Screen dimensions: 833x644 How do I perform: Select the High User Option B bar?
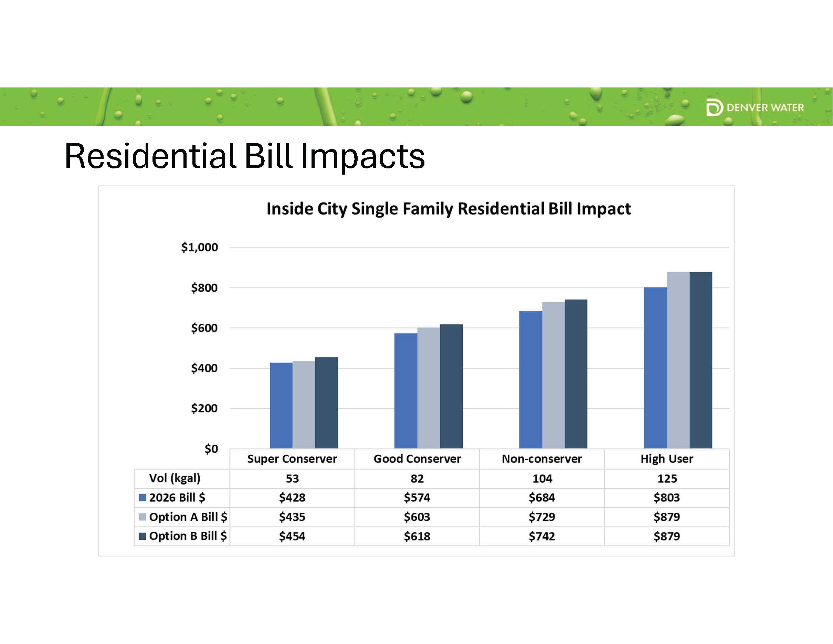(701, 360)
